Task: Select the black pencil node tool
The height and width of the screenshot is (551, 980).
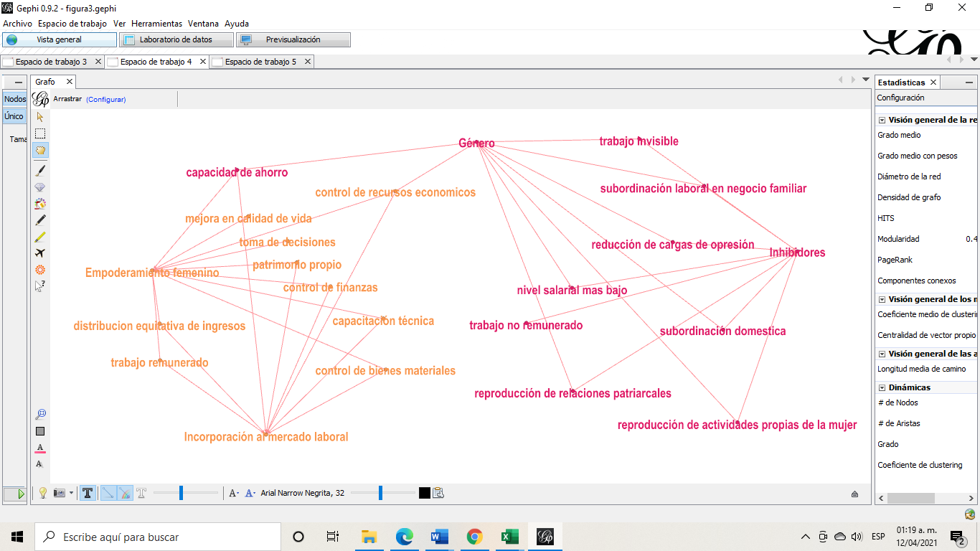Action: pos(40,220)
